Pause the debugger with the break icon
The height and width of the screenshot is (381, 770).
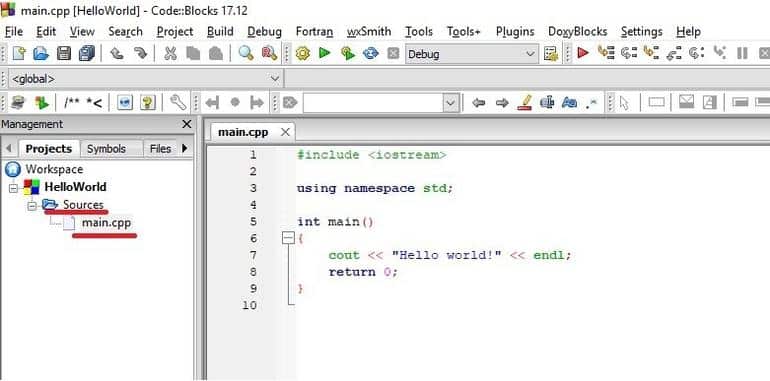742,53
